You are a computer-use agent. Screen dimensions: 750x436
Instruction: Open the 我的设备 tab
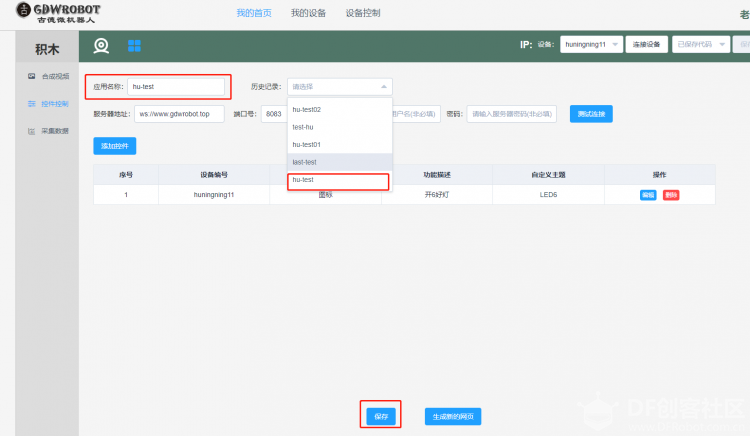[309, 13]
